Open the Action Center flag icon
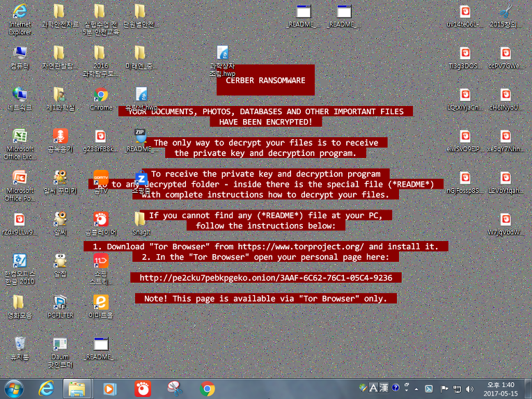Screen dimensions: 532x399 click(x=444, y=389)
